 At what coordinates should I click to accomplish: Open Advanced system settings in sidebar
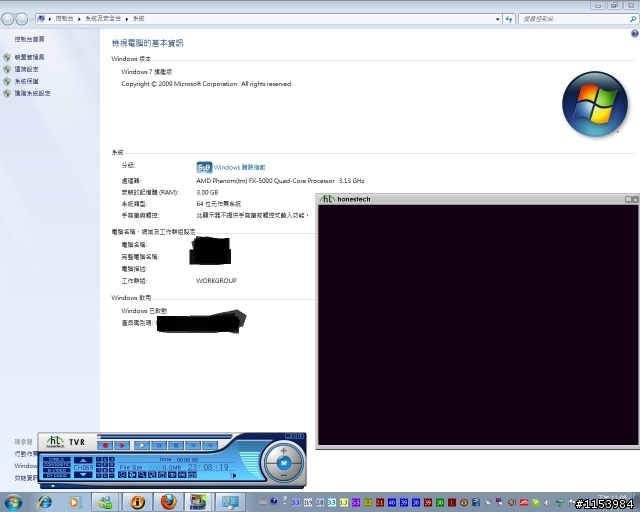click(x=33, y=93)
